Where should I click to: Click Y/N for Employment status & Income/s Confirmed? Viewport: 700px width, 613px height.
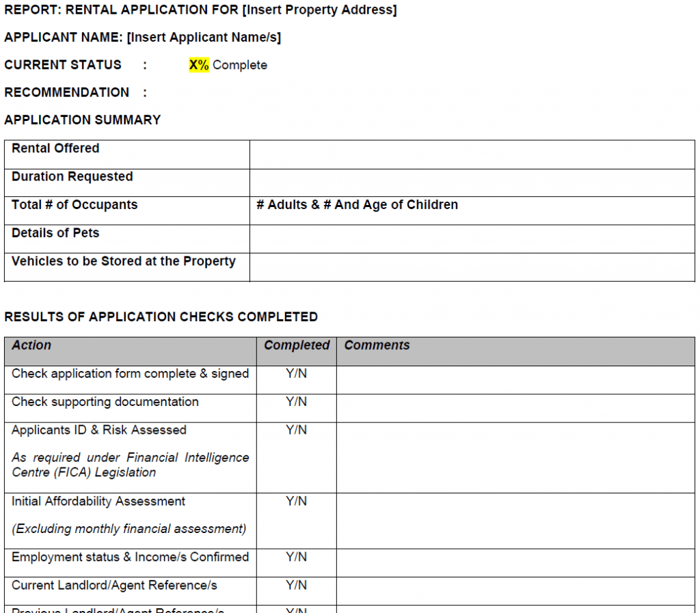(x=297, y=557)
